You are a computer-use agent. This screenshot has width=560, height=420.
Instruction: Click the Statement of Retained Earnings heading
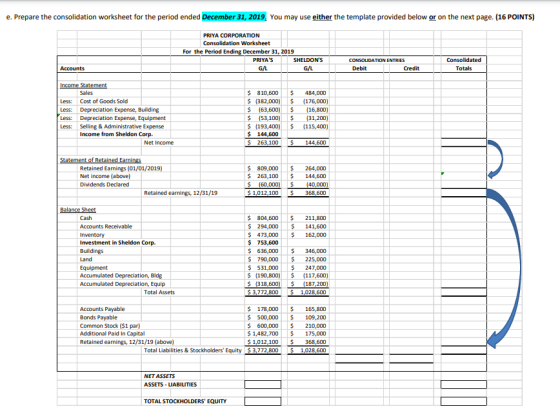[x=100, y=160]
